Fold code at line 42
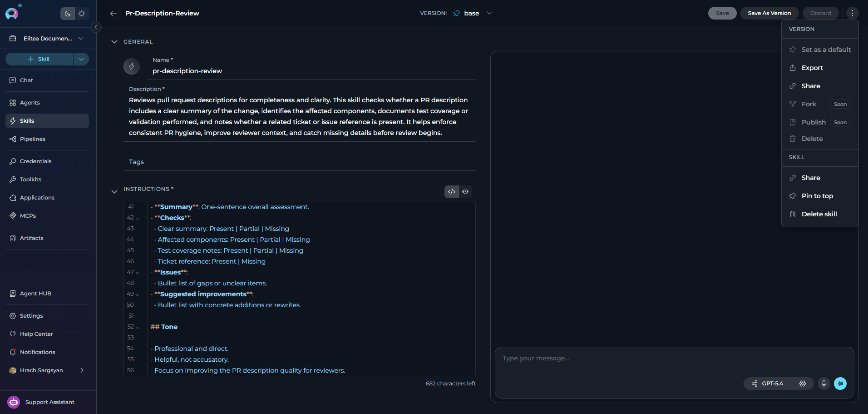 coord(138,218)
